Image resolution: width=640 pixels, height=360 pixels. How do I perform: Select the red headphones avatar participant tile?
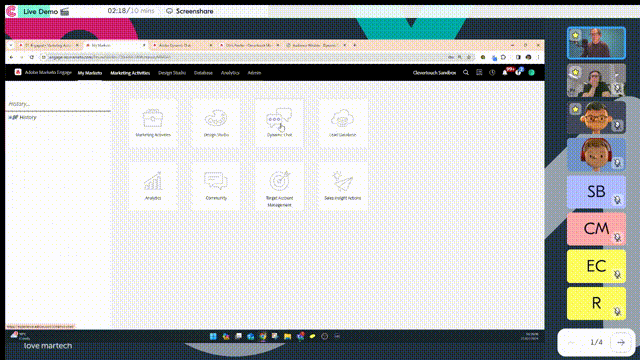pos(596,155)
